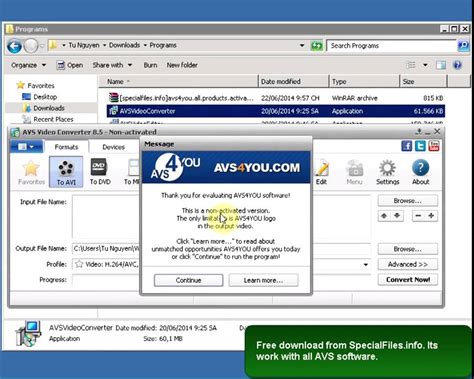
Task: Click Tu Nguyen in the address breadcrumb
Action: click(x=84, y=45)
